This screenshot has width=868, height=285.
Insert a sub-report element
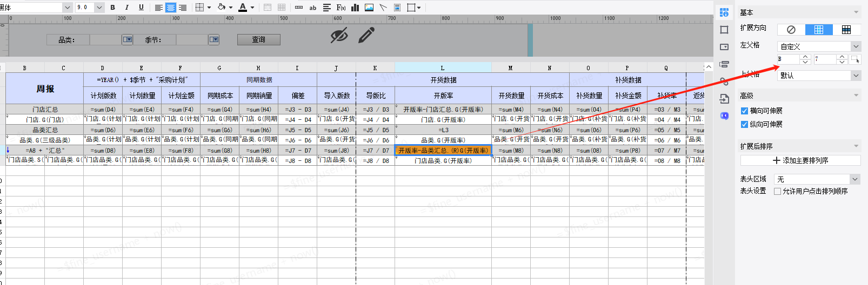pos(397,8)
